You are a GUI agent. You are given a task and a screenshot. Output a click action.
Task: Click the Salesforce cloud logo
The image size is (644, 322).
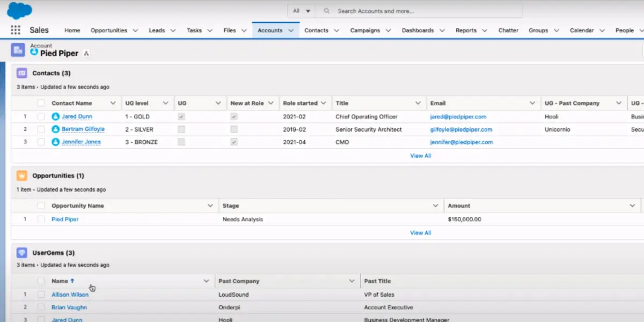(x=20, y=10)
